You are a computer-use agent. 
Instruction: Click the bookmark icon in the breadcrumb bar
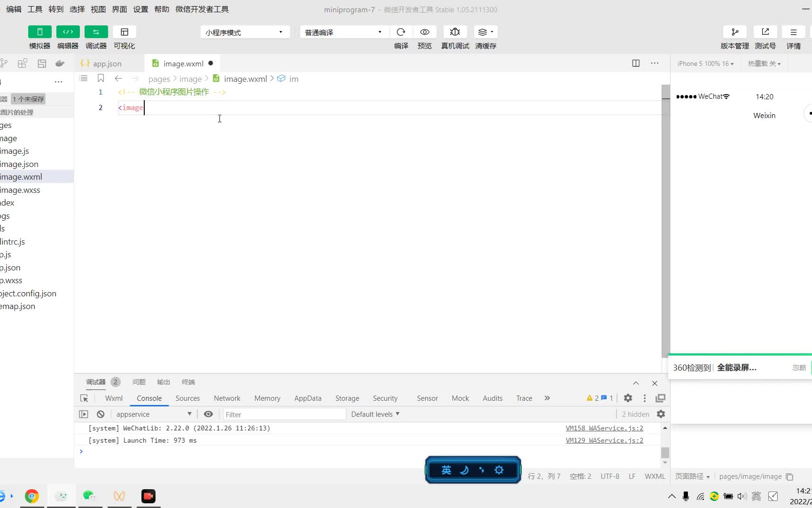[101, 78]
